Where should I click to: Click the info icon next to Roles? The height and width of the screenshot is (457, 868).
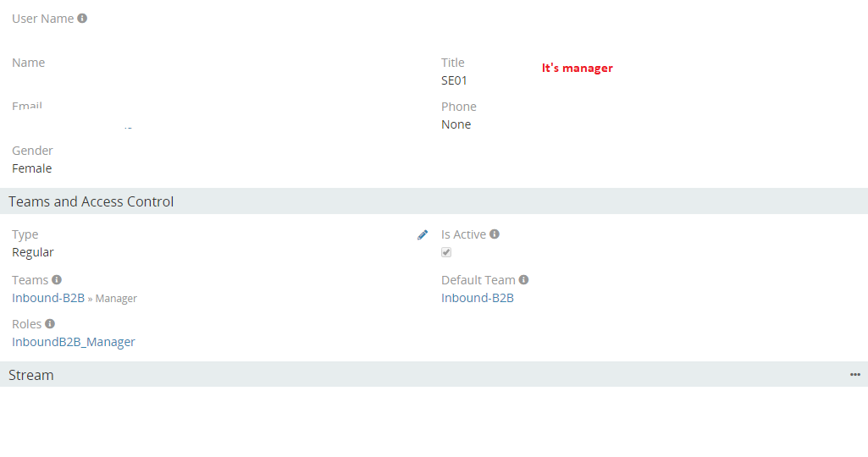point(50,324)
